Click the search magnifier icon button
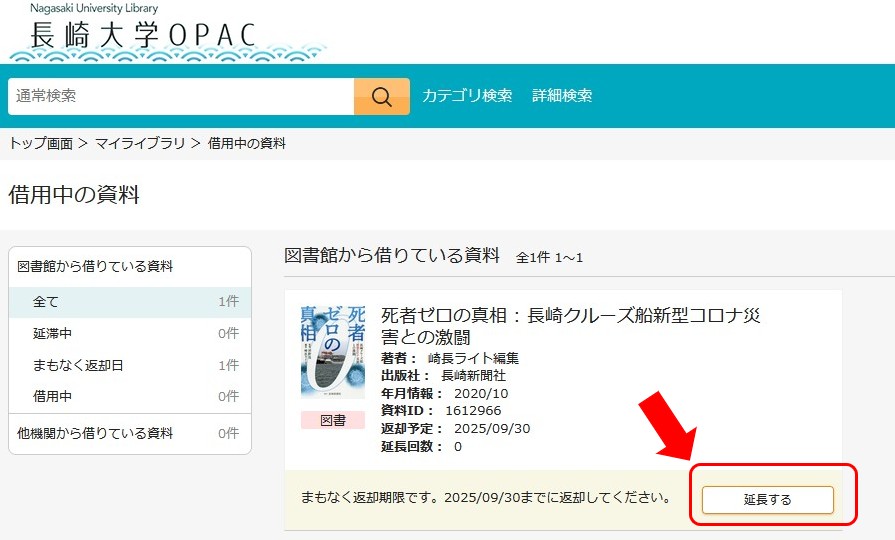The width and height of the screenshot is (895, 540). click(x=381, y=96)
